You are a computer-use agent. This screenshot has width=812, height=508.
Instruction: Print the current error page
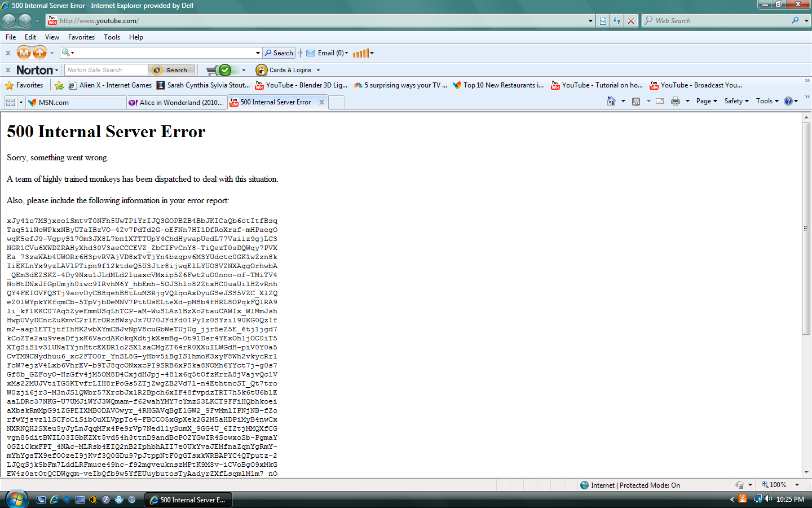coord(674,101)
